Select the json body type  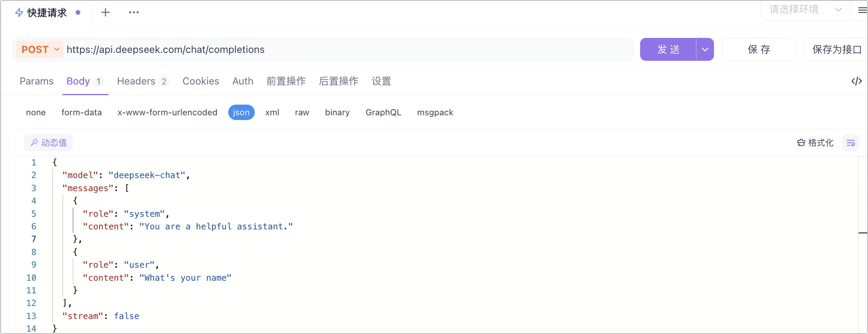point(241,113)
